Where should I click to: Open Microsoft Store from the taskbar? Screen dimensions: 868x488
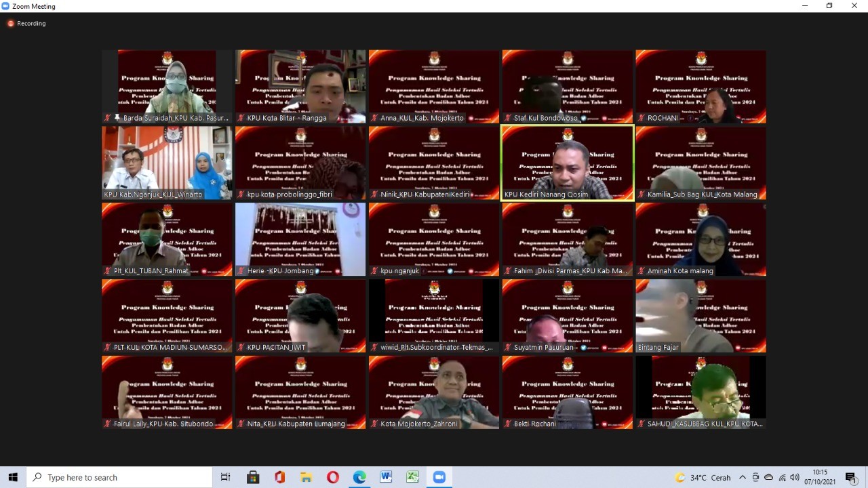[x=253, y=477]
